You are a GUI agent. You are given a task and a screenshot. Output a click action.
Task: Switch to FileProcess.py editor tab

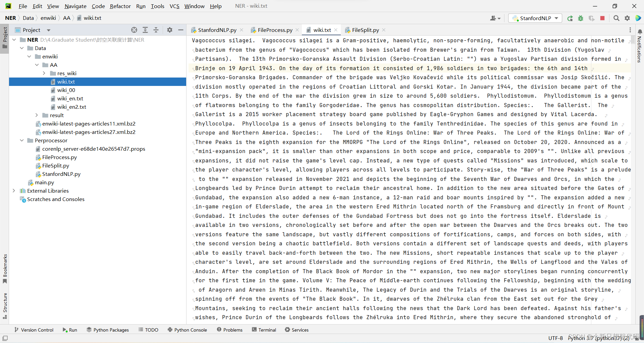(275, 30)
